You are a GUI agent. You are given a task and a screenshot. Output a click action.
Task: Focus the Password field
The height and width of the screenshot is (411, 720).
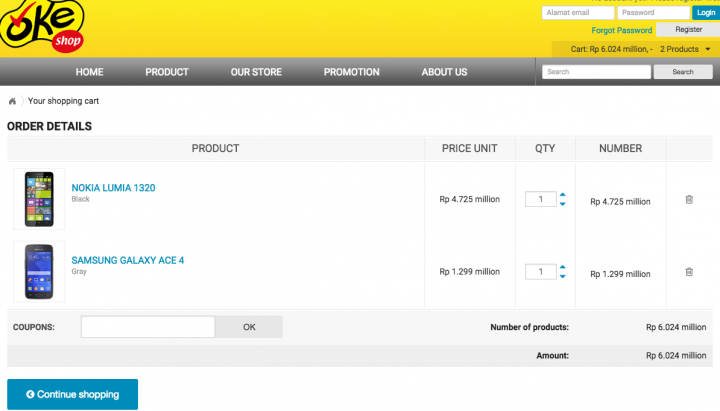pos(653,13)
